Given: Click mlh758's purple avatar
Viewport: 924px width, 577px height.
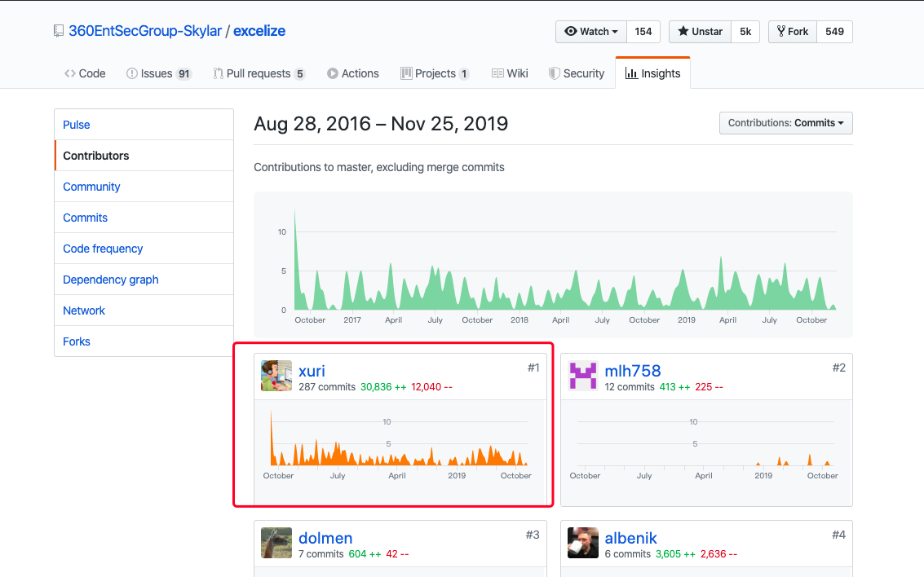Looking at the screenshot, I should 583,376.
